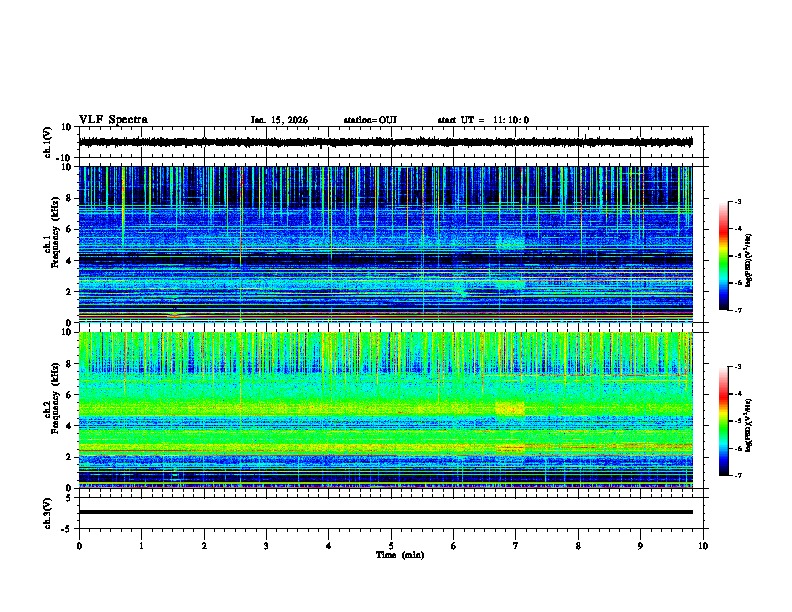
Task: Click the Time axis tick label "3"
Action: click(266, 546)
